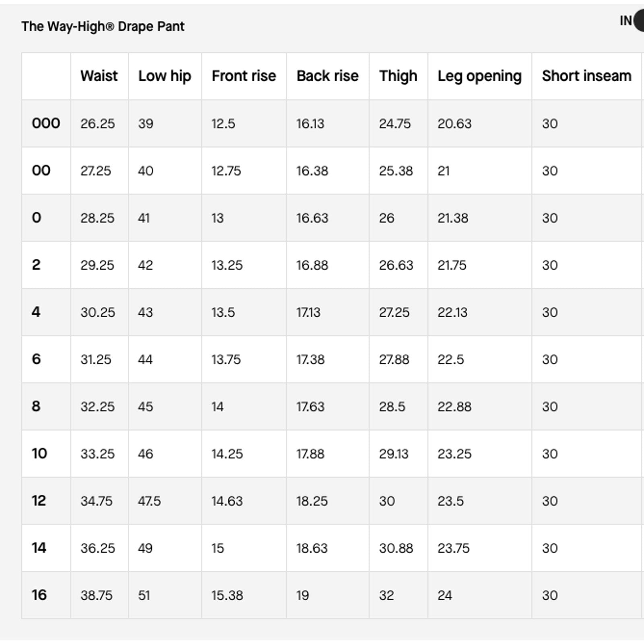Click the size 00 row label
Viewport: 644px width, 644px height.
pyautogui.click(x=41, y=170)
